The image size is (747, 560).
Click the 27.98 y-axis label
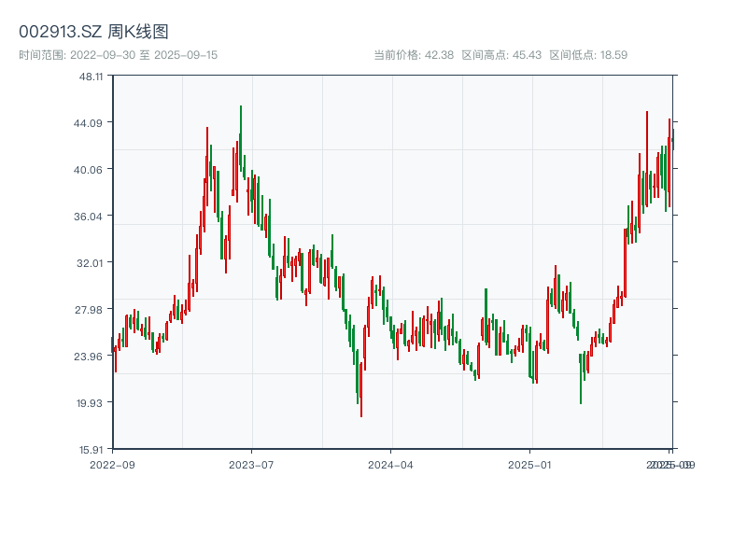[88, 310]
